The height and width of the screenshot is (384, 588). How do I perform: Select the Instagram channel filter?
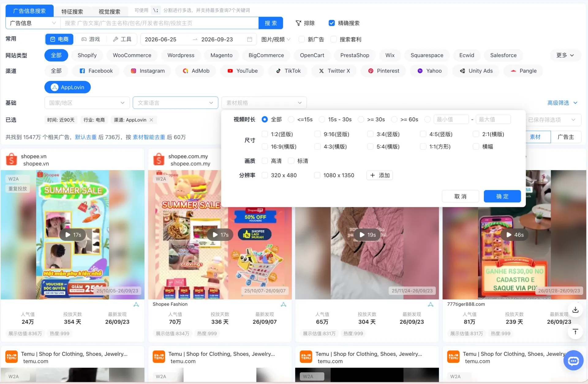[148, 71]
